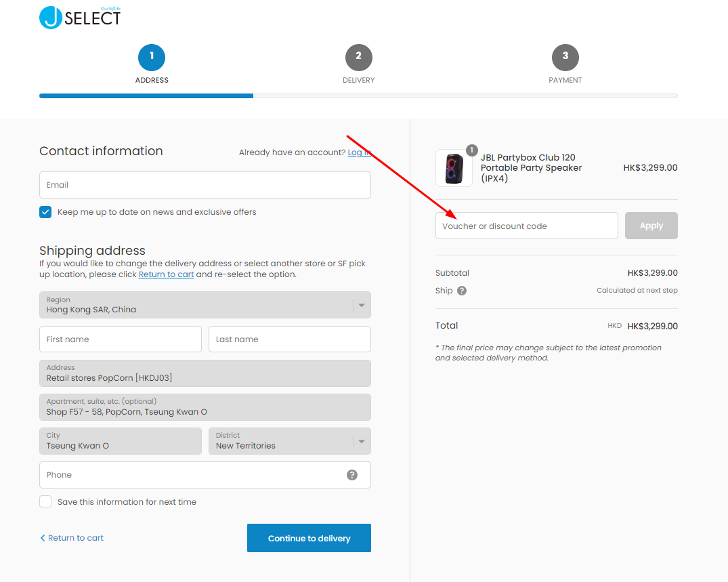The width and height of the screenshot is (728, 582).
Task: Click the JBL Partybox speaker thumbnail
Action: [454, 168]
